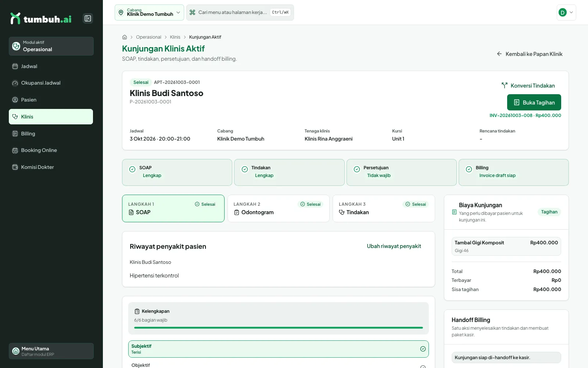Toggle the Subjektif section check
This screenshot has width=588, height=368.
(x=423, y=349)
